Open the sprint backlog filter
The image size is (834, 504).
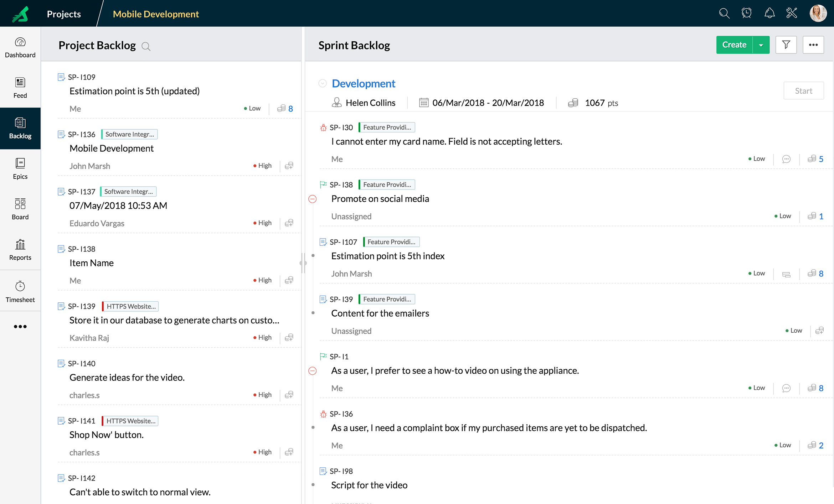coord(786,45)
